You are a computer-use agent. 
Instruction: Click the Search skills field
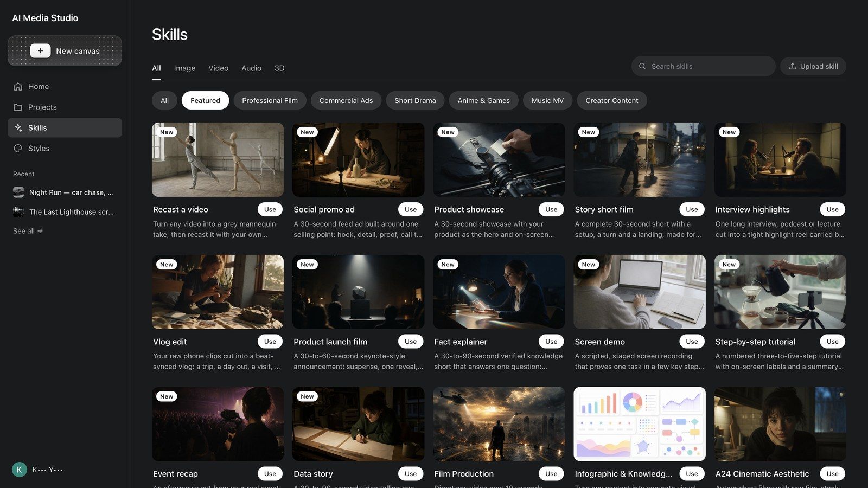tap(703, 66)
